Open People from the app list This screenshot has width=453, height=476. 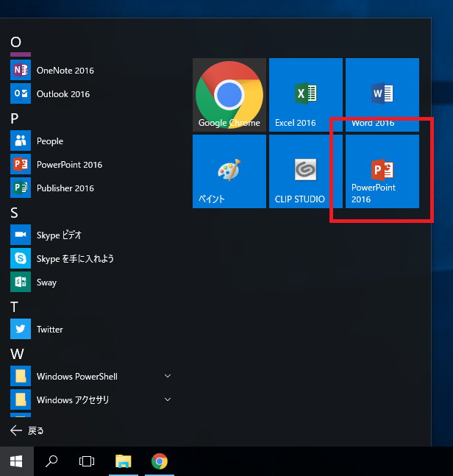[x=49, y=141]
